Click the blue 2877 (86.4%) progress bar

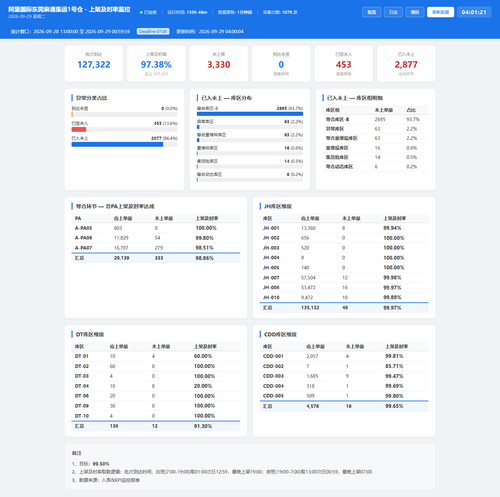(117, 144)
